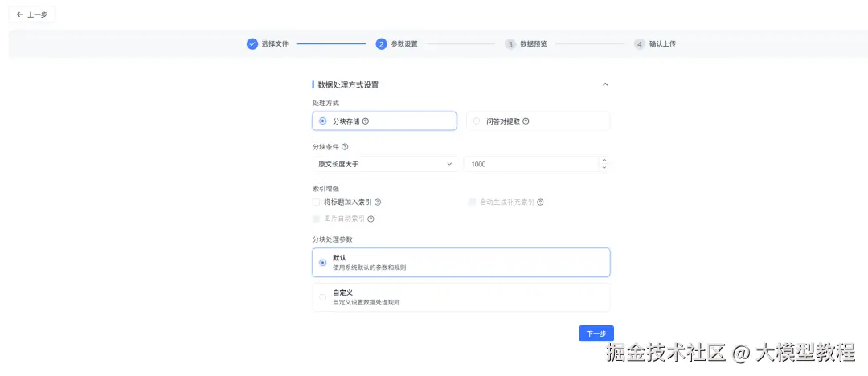Select the 默认 chunk processing radio
The height and width of the screenshot is (376, 868).
(x=323, y=262)
